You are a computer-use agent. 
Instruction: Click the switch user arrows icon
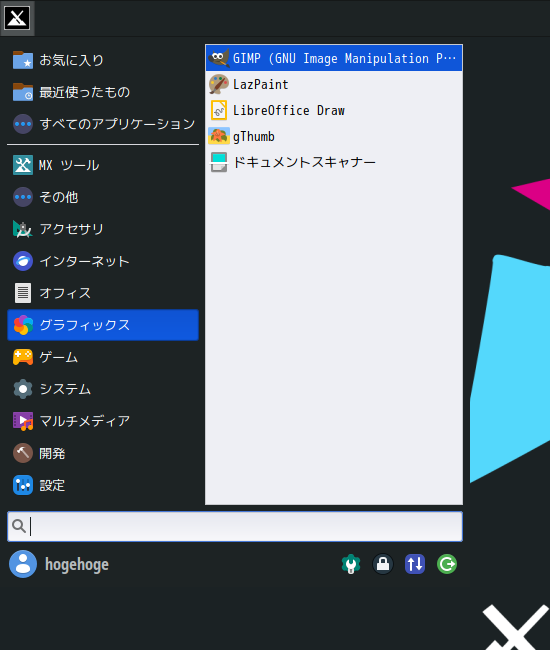(415, 564)
